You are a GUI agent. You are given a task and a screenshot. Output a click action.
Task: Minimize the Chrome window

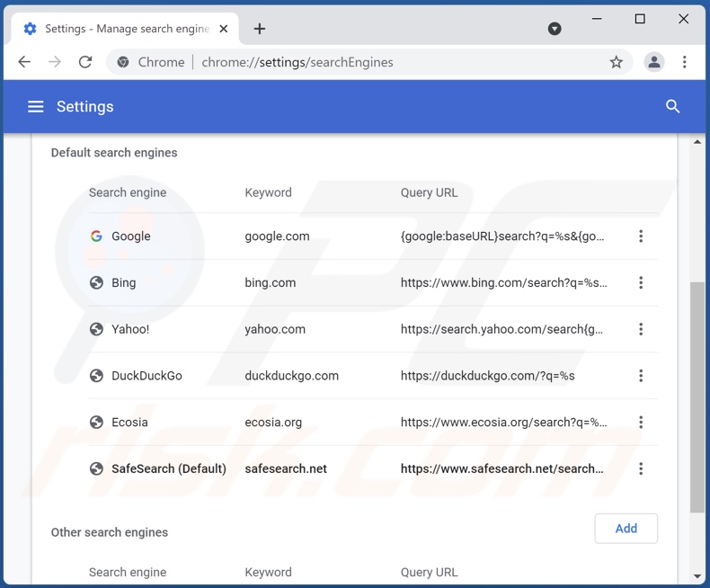coord(597,19)
